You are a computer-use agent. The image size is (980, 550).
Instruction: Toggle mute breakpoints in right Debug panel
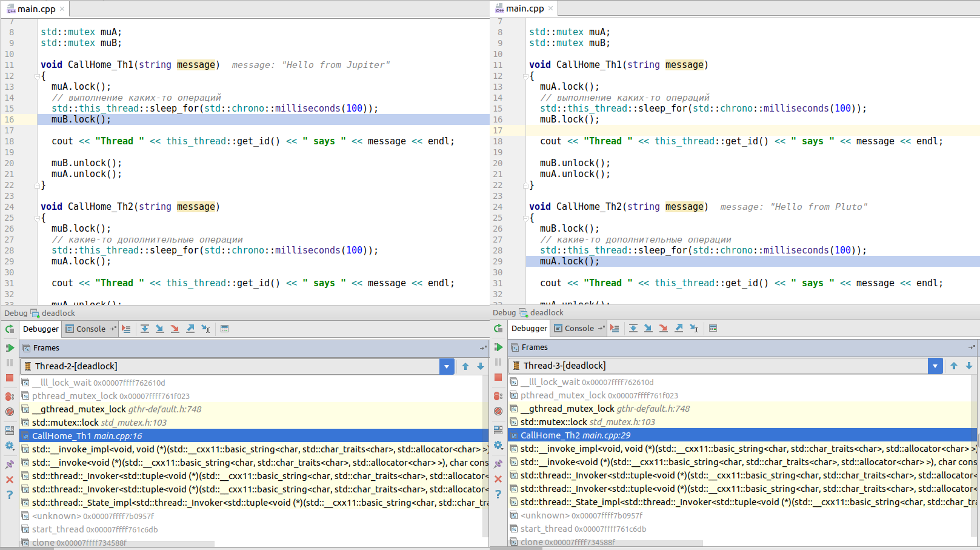[498, 411]
